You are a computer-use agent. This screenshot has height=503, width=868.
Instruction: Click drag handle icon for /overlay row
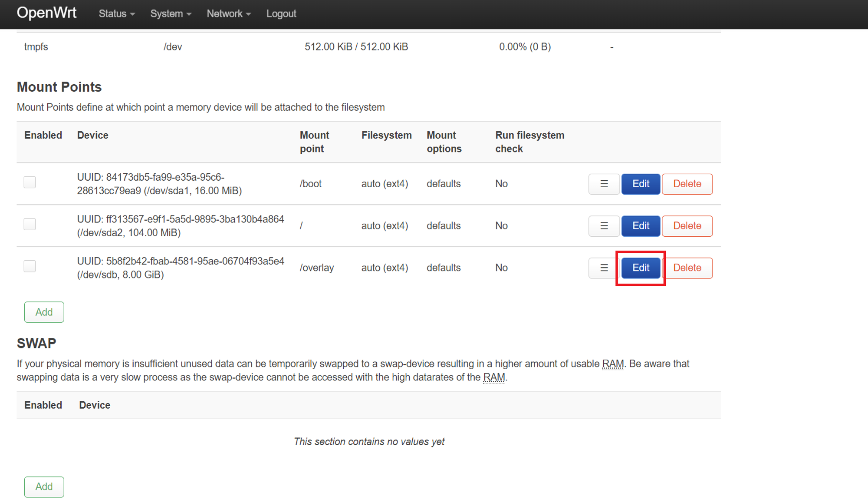[604, 268]
